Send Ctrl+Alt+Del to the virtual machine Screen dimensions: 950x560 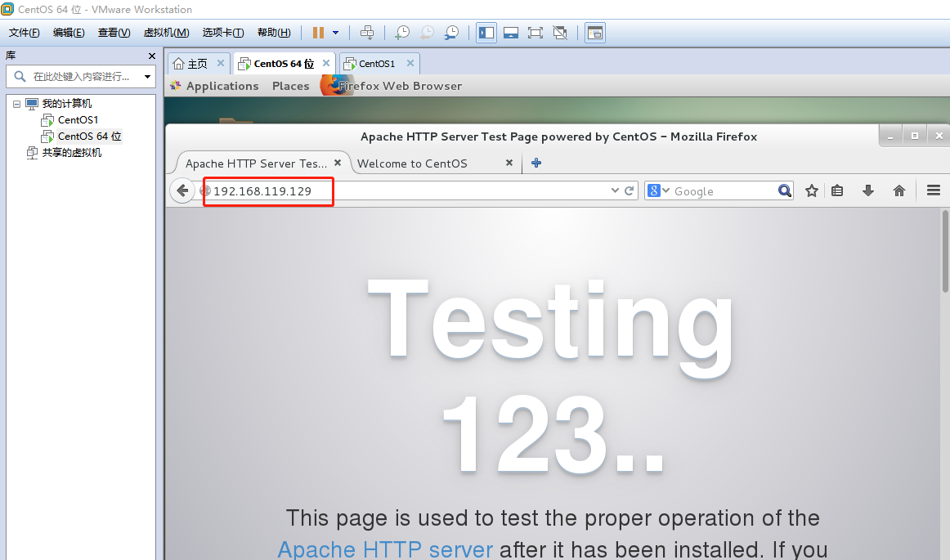pyautogui.click(x=367, y=33)
